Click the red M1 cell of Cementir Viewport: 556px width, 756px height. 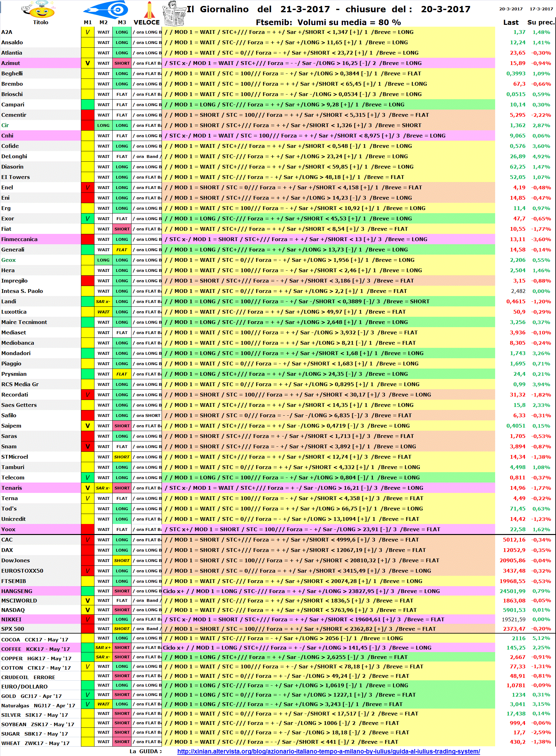pos(88,115)
